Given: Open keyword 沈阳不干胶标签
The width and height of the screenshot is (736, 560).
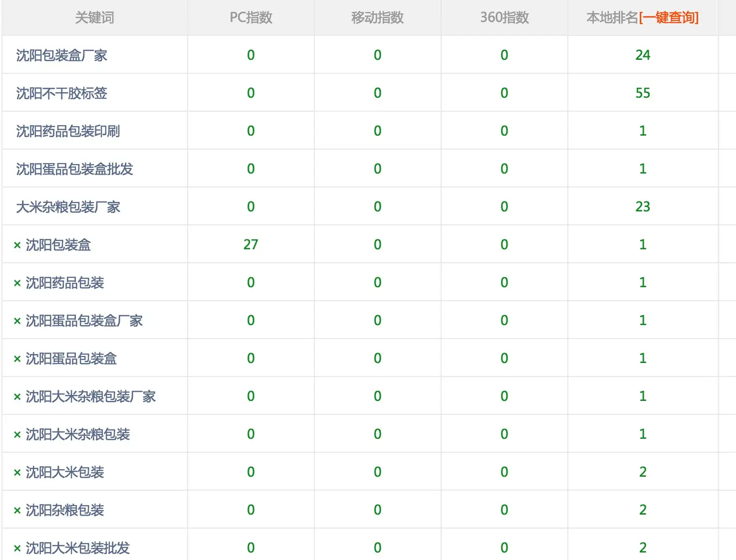Looking at the screenshot, I should click(x=61, y=93).
